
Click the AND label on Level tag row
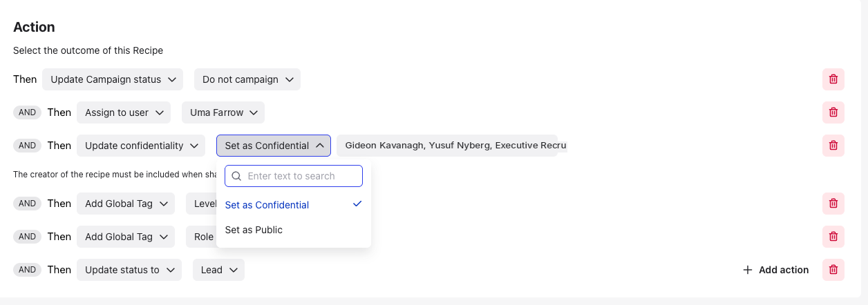tap(27, 204)
